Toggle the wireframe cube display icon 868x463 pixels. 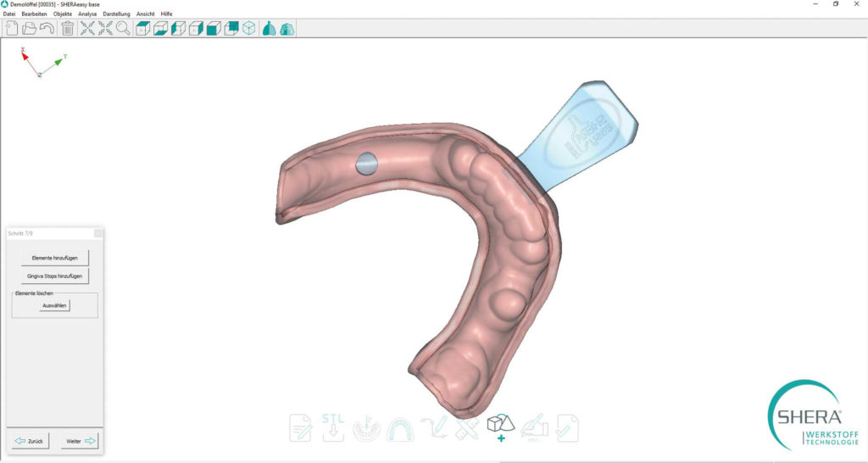249,28
